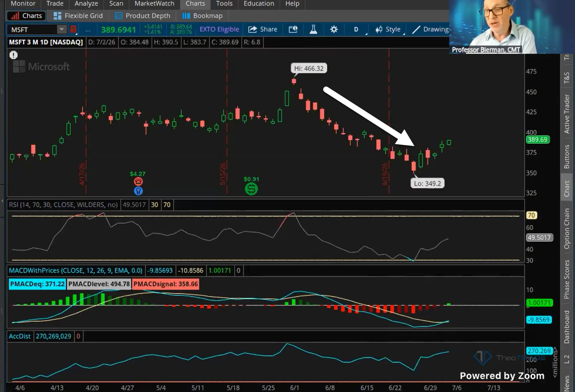Click the 270.269 AccDist axis bubble

(x=539, y=351)
